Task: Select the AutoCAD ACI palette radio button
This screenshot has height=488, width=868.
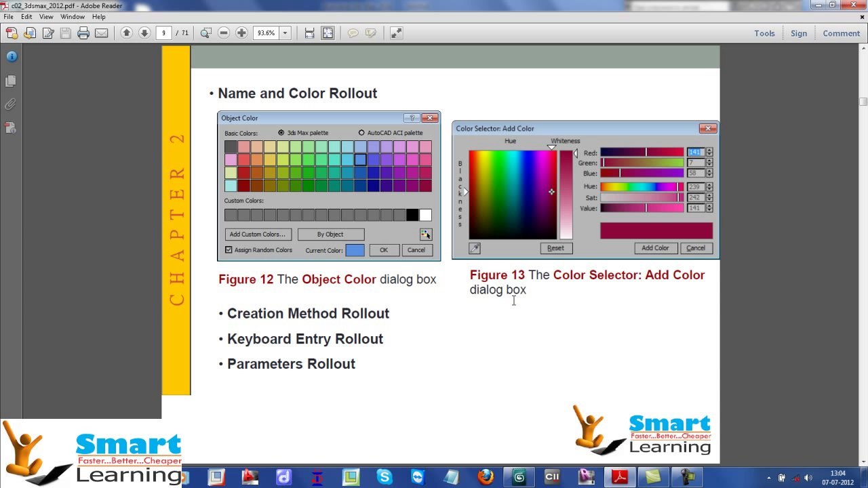Action: [361, 133]
